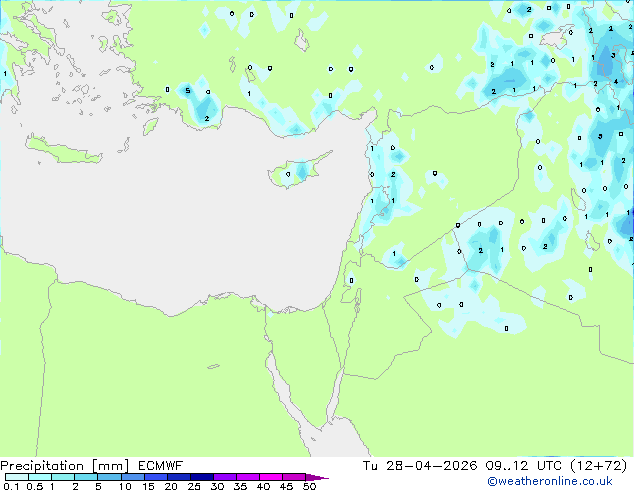Click the '(12+72)' forecast offset text
This screenshot has height=490, width=634.
click(598, 466)
